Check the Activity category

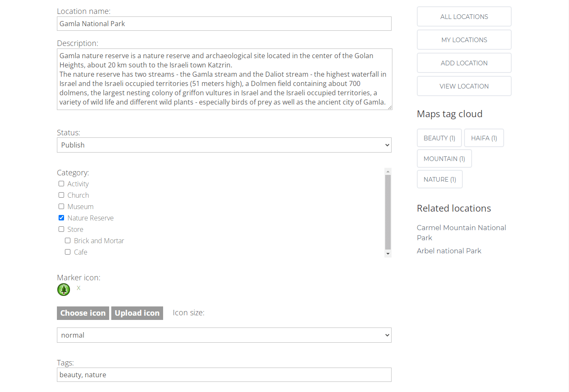[62, 184]
